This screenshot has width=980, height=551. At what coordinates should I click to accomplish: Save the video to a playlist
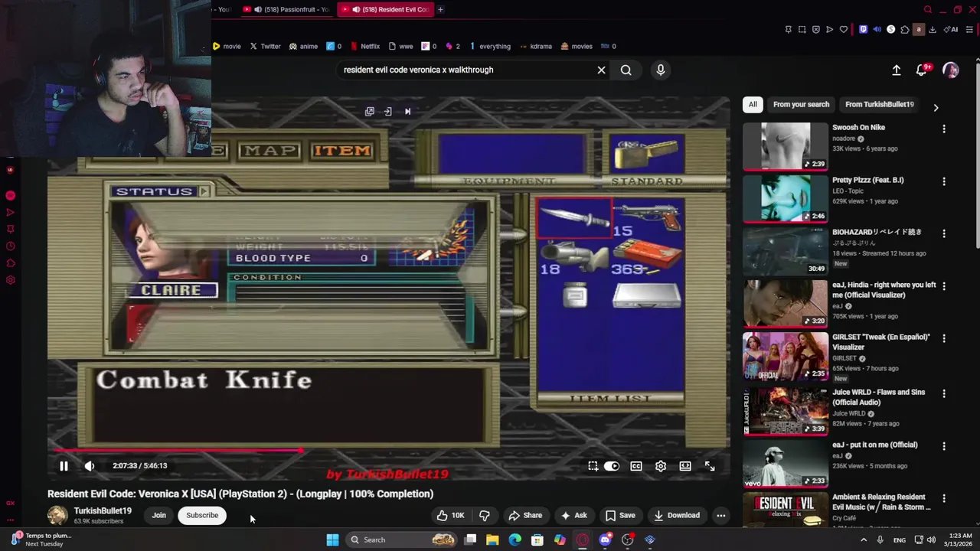[x=620, y=516]
